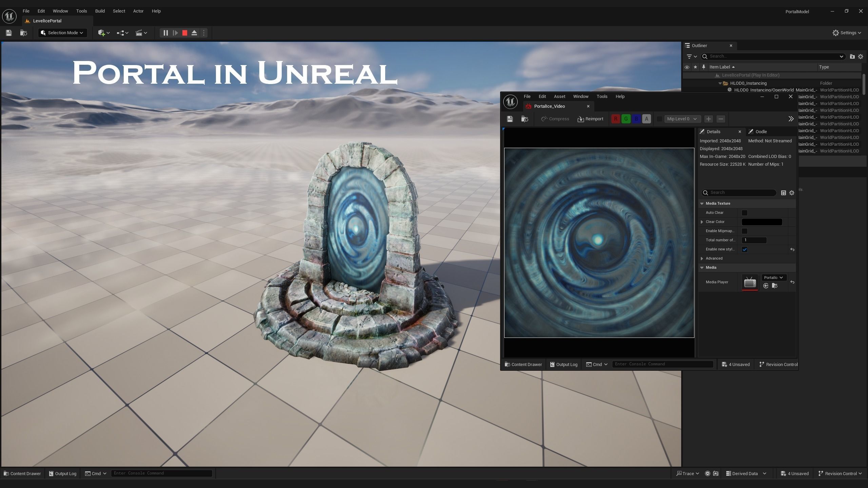Reset Media Player to default value

pyautogui.click(x=792, y=282)
